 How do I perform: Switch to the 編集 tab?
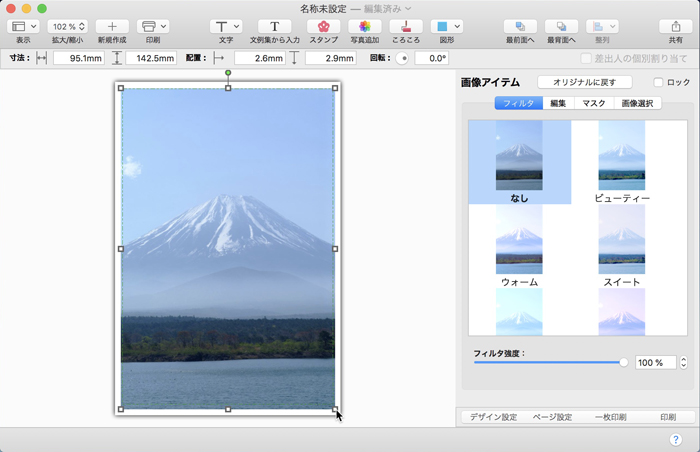[558, 103]
